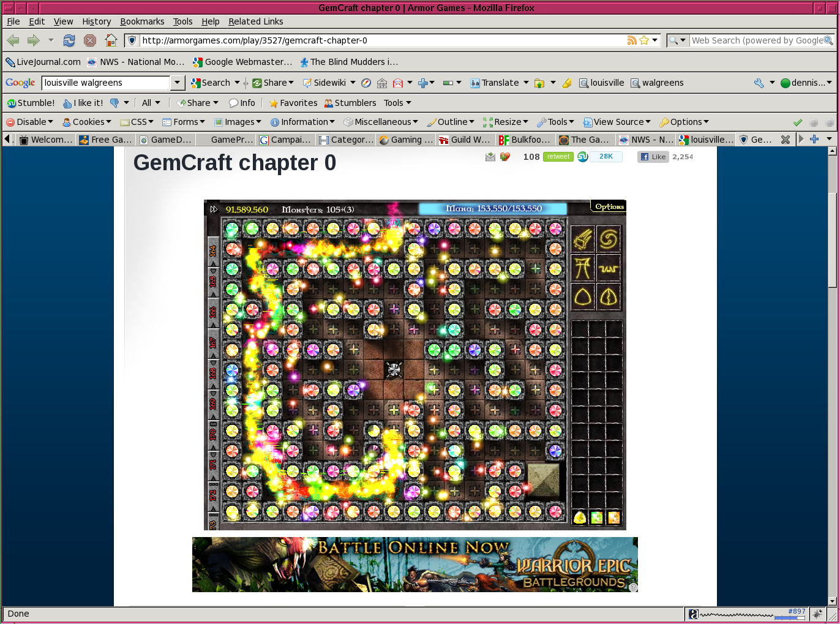
Task: Toggle the Facebook Like button
Action: pyautogui.click(x=653, y=157)
